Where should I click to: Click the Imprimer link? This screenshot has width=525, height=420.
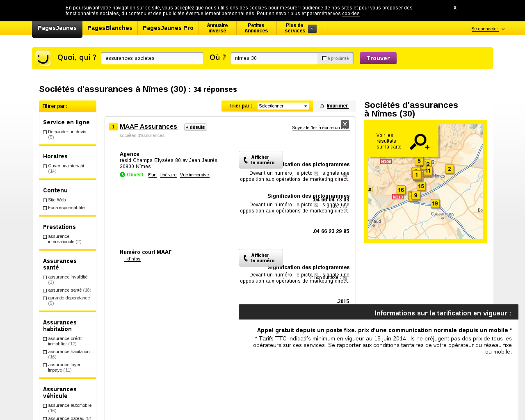[x=337, y=106]
